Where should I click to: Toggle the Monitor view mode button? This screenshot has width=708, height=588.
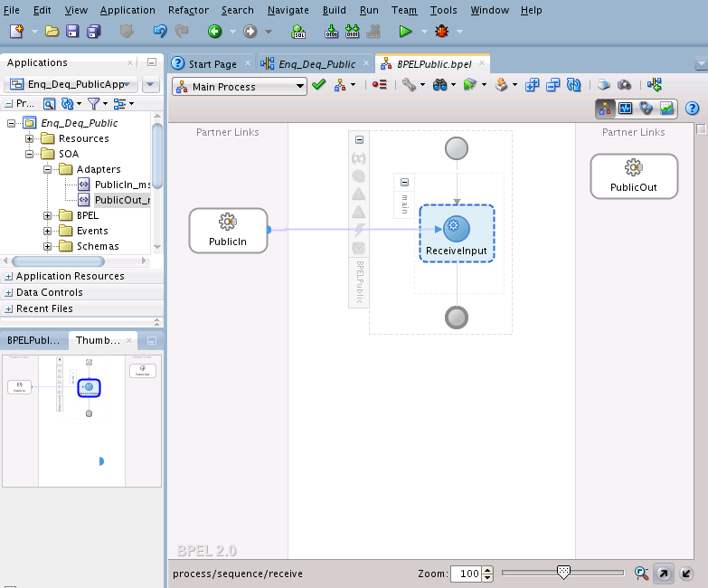[x=626, y=109]
